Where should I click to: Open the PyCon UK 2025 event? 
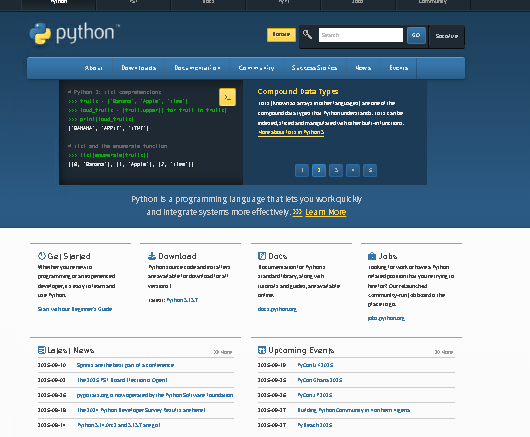tap(315, 365)
